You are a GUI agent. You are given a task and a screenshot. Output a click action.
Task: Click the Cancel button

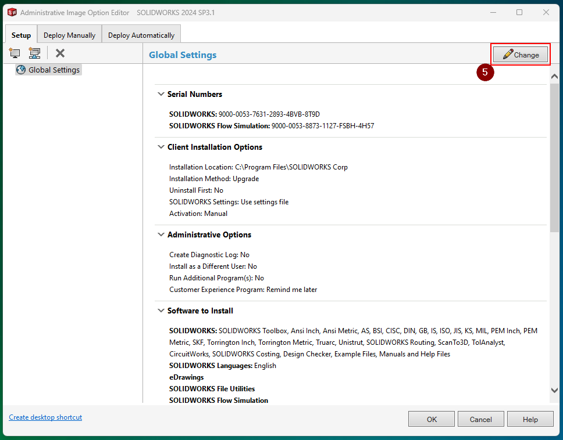481,419
